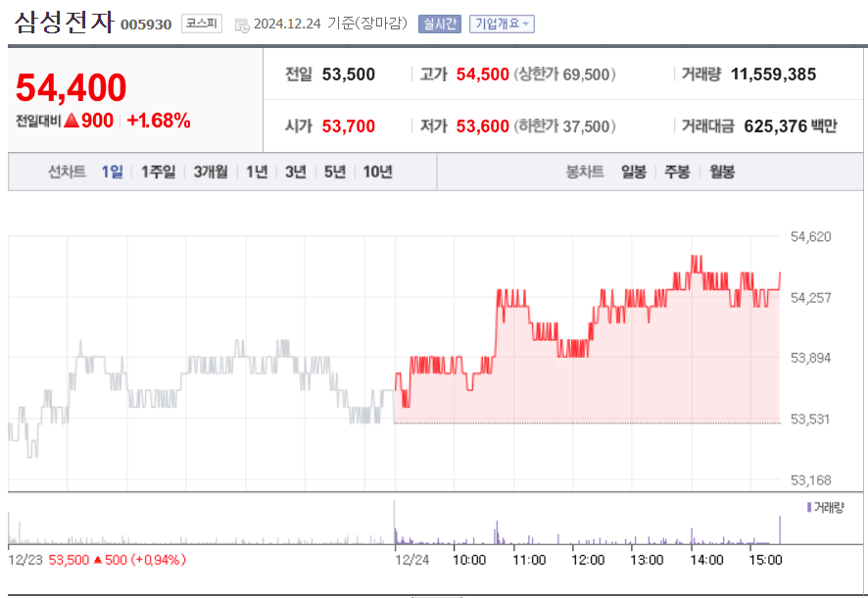This screenshot has width=868, height=598.
Task: Select the 1년 chart range
Action: 257,172
